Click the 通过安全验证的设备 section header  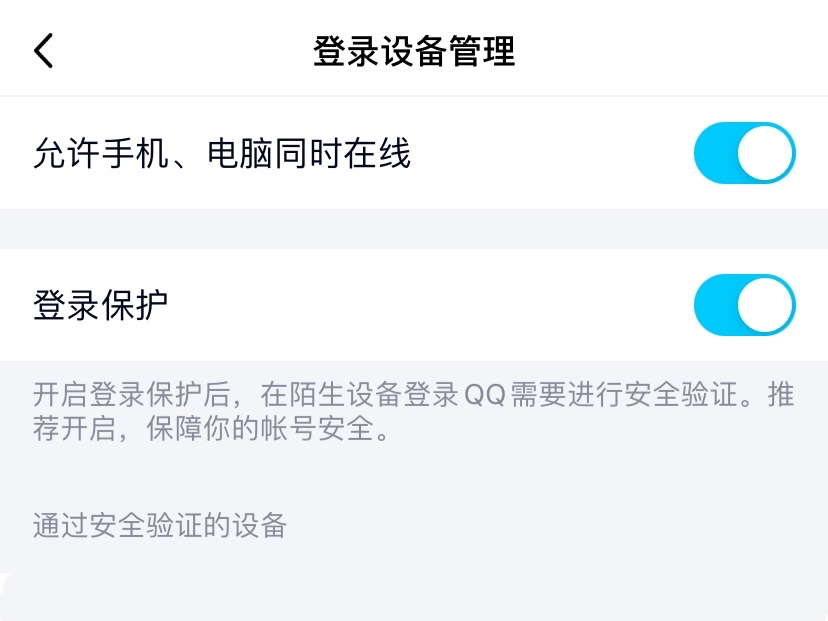[160, 525]
